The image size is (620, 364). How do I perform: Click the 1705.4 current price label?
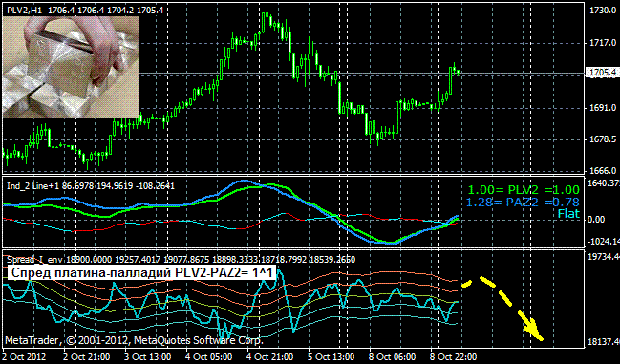tap(602, 73)
